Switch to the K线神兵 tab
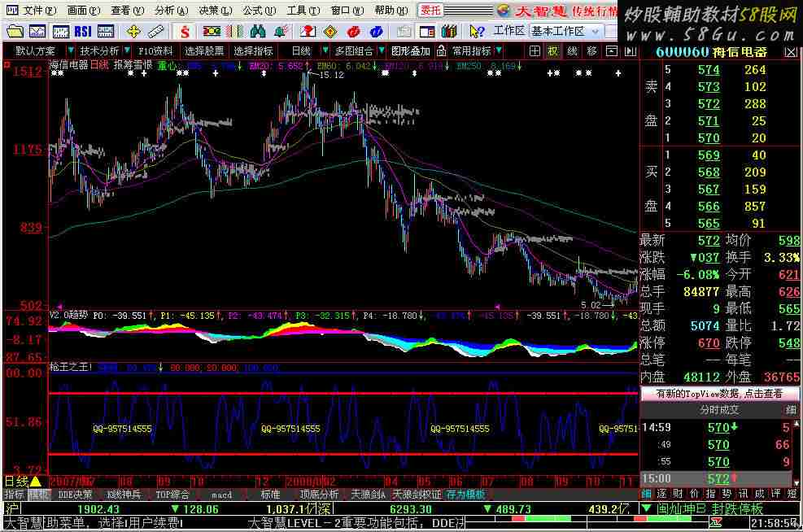This screenshot has height=532, width=803. point(124,495)
